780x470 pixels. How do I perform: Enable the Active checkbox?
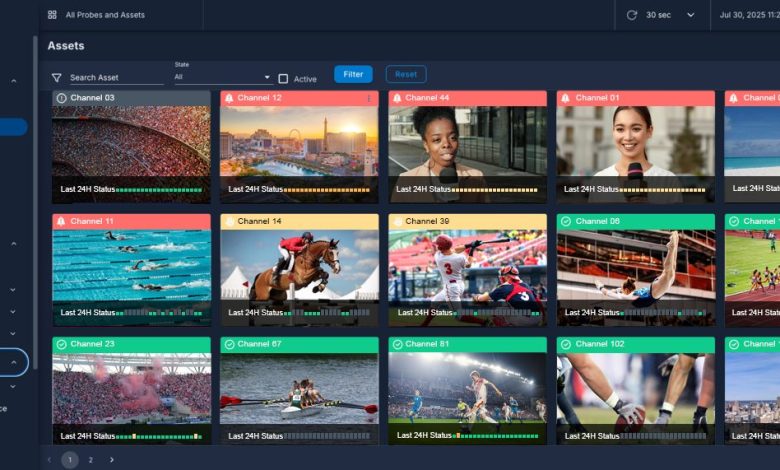pos(283,79)
